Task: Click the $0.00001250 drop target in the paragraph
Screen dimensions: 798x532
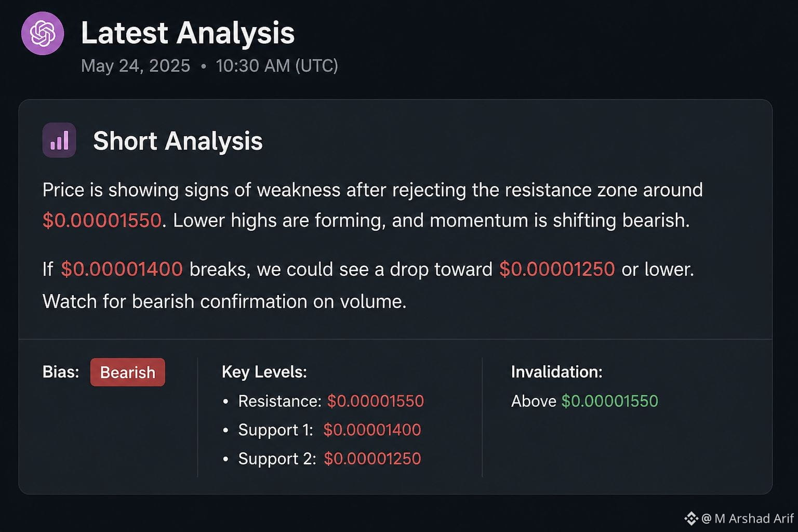Action: 557,269
